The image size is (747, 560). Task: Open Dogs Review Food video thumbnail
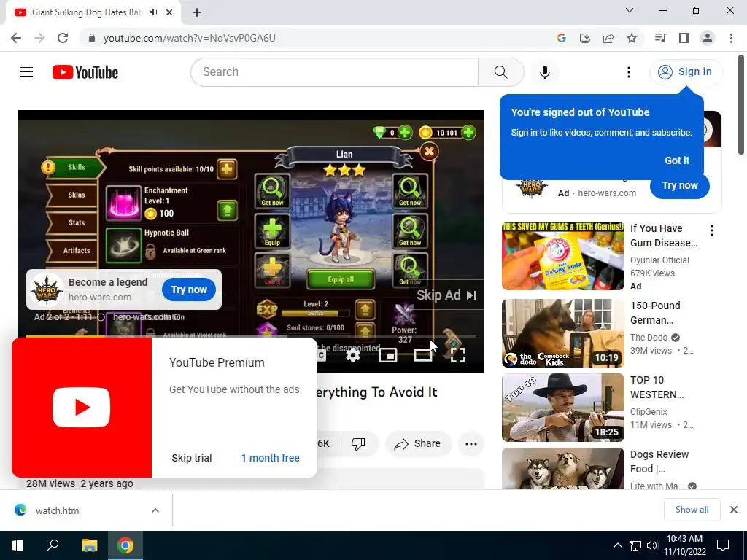tap(562, 469)
